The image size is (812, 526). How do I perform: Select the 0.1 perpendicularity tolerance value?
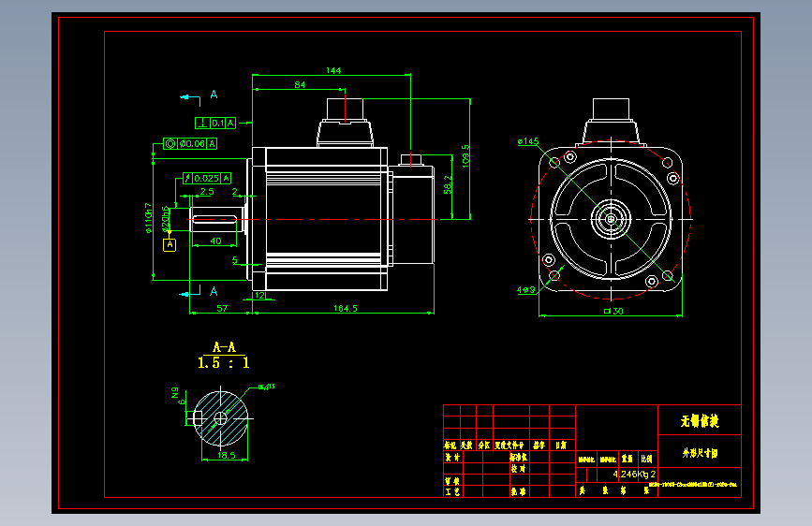tap(218, 124)
